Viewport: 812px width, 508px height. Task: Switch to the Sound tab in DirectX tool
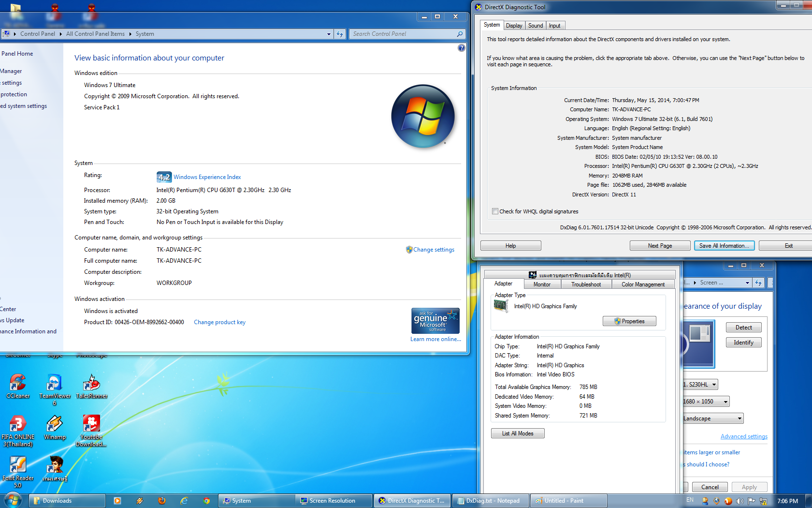tap(536, 26)
